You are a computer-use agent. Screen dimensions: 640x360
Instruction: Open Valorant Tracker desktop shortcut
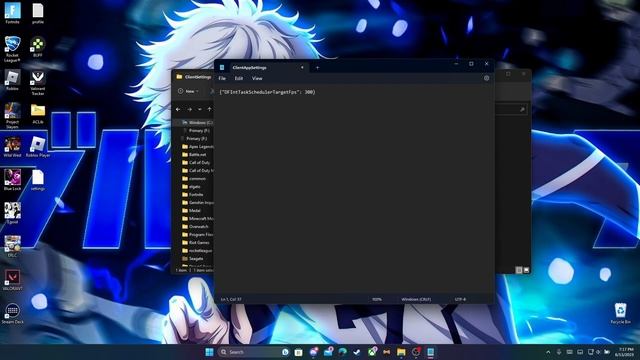tap(38, 82)
